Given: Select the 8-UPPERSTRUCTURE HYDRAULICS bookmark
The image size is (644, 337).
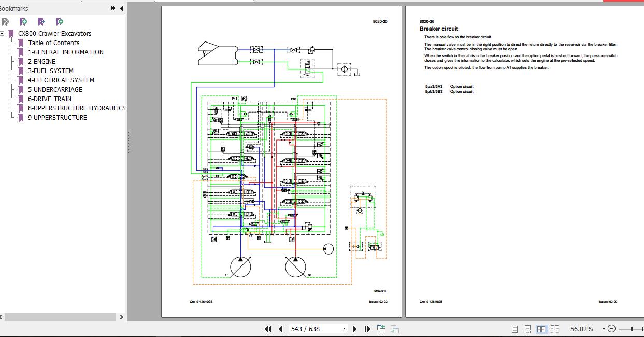Looking at the screenshot, I should pyautogui.click(x=77, y=108).
